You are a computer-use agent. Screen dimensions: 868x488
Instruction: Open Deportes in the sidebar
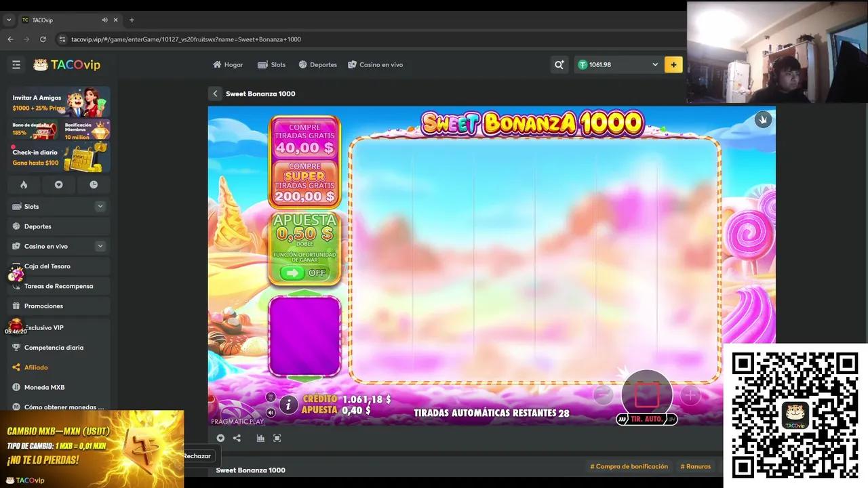[x=59, y=226]
